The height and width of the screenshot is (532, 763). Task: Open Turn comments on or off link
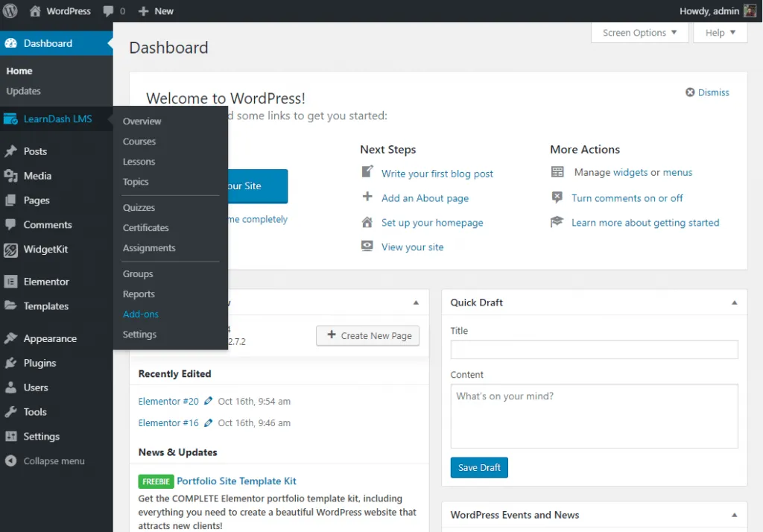click(x=627, y=198)
